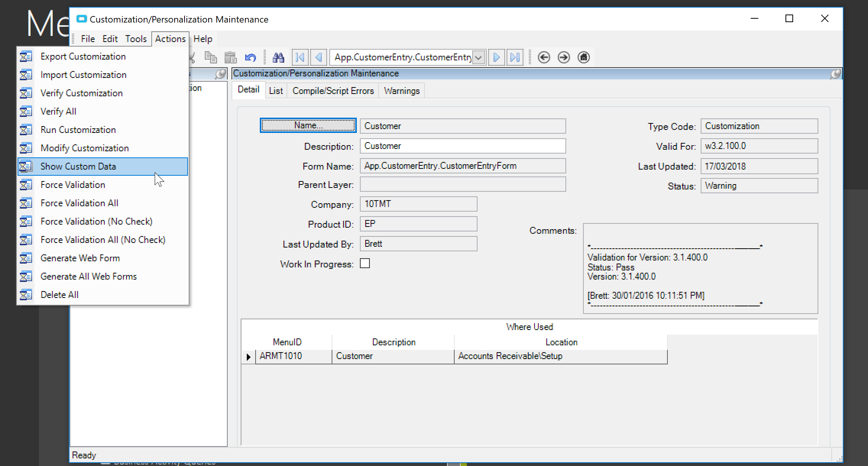This screenshot has height=466, width=868.
Task: Switch to the Compile/Script Errors tab
Action: tap(333, 91)
